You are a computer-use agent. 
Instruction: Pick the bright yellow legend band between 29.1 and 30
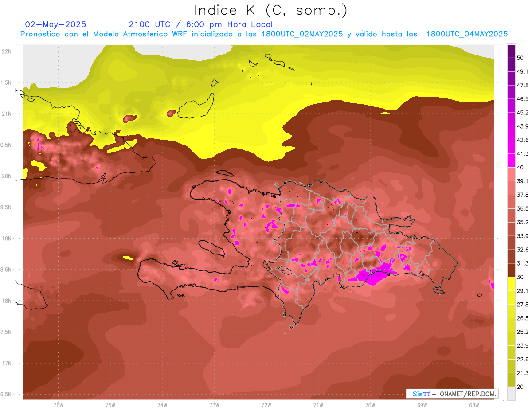(x=511, y=284)
